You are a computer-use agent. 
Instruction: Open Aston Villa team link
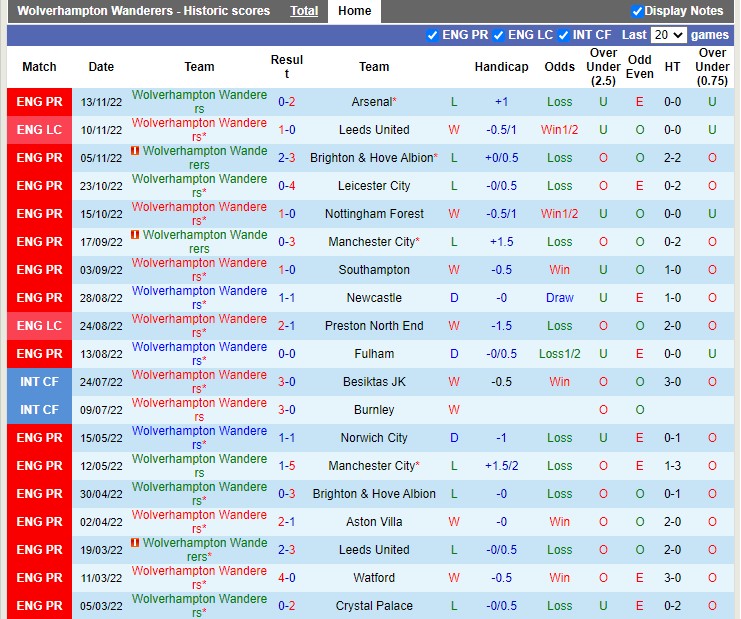coord(374,522)
